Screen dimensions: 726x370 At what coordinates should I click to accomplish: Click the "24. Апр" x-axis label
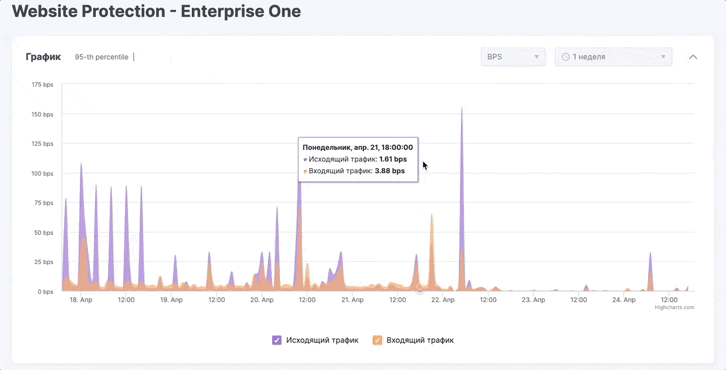624,300
